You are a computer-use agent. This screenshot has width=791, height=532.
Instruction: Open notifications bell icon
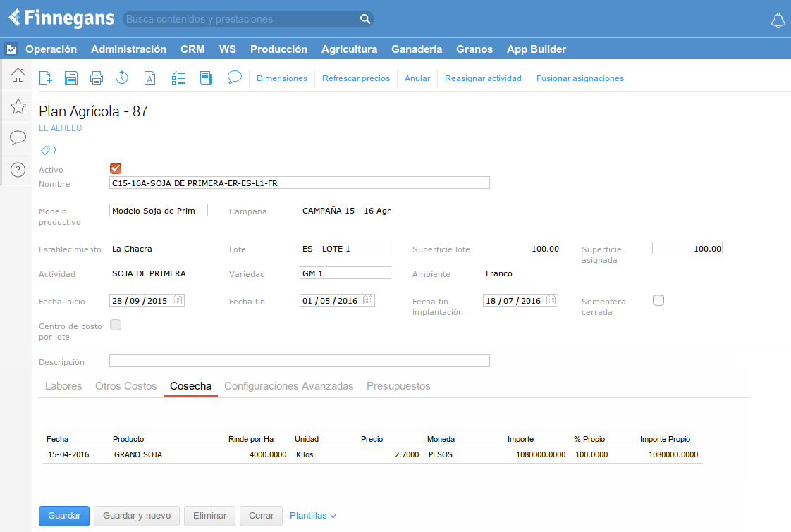click(x=778, y=20)
